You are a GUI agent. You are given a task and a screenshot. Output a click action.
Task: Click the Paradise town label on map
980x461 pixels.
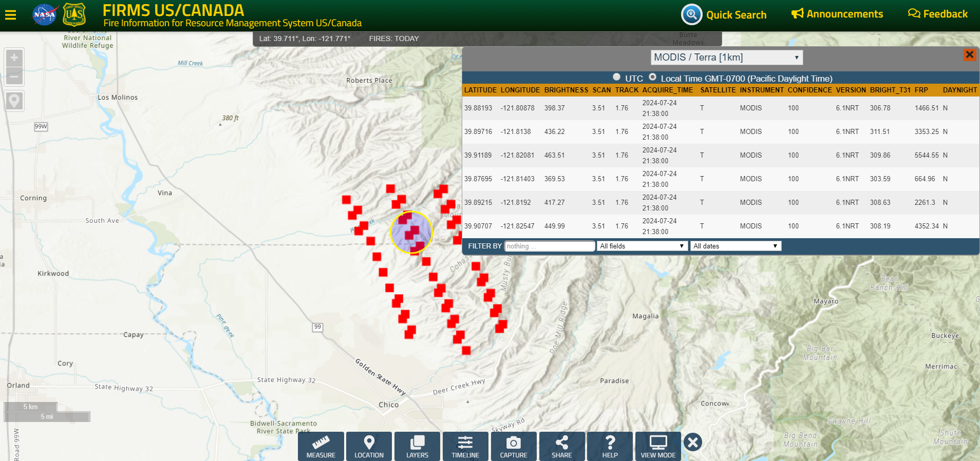tap(614, 381)
